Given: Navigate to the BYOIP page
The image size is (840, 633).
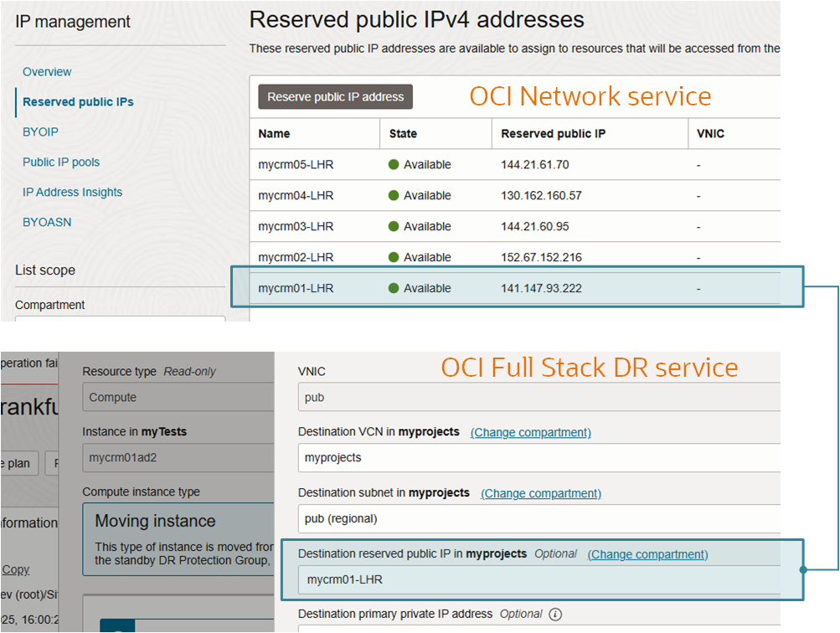Looking at the screenshot, I should [40, 131].
